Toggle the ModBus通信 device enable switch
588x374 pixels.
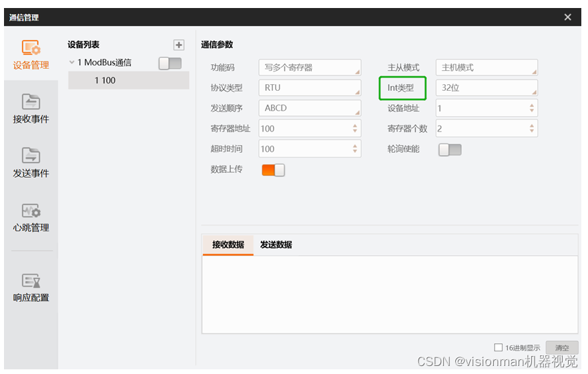click(170, 63)
